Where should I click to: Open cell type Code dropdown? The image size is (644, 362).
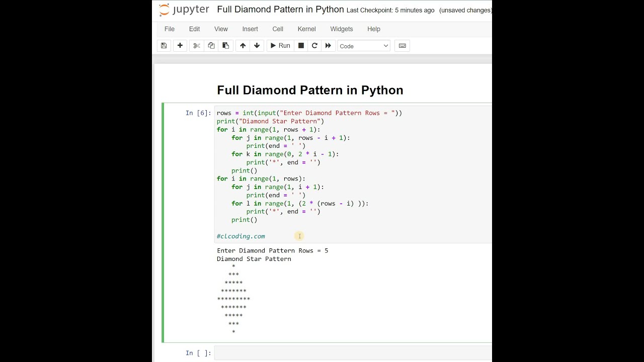(x=364, y=46)
